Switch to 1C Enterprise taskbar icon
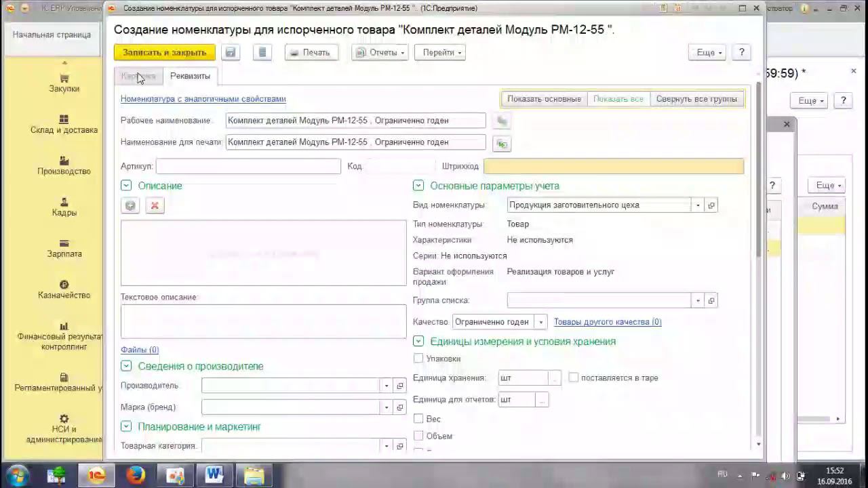The image size is (868, 488). point(96,475)
